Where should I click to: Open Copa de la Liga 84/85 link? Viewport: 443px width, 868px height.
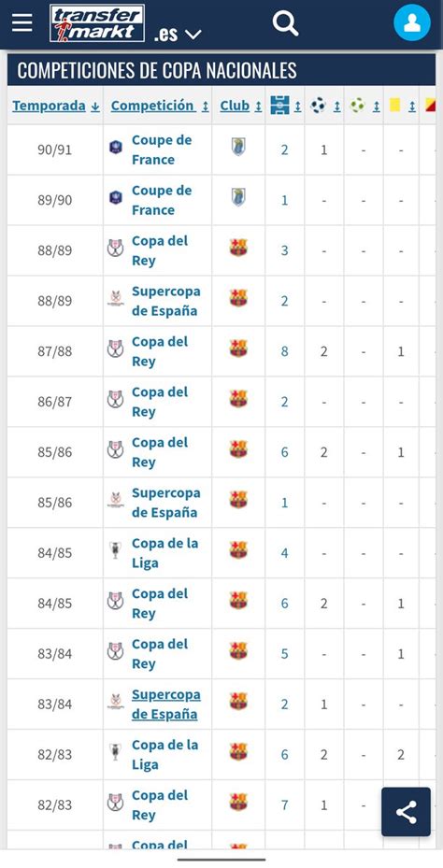click(x=165, y=553)
